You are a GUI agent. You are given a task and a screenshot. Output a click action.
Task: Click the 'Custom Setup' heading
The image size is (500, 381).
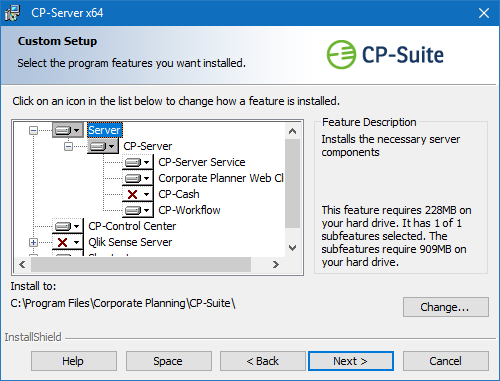(x=57, y=41)
